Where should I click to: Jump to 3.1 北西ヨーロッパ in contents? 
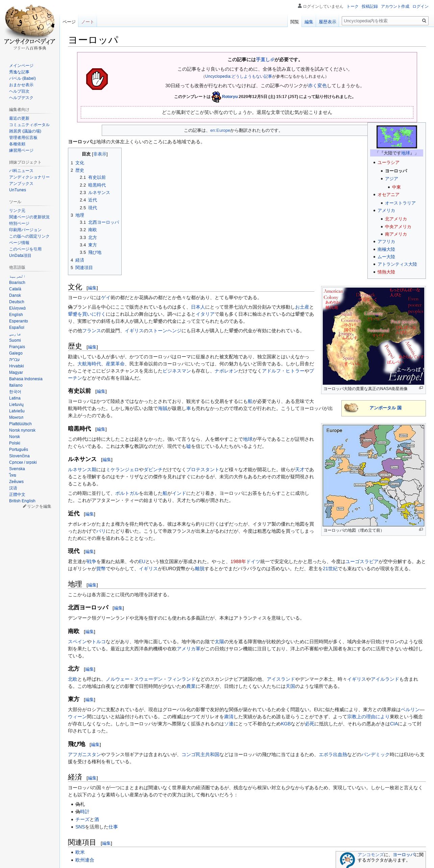[99, 222]
